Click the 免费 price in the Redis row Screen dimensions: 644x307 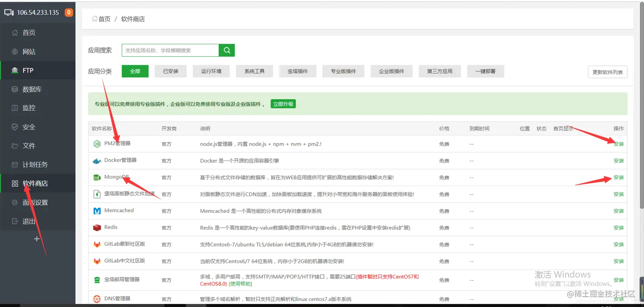click(x=444, y=228)
